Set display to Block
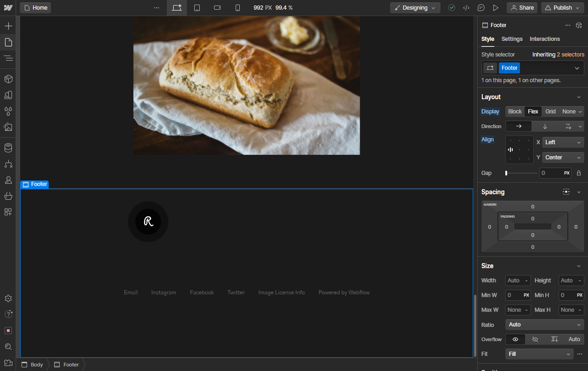Screen dimensions: 588x371 (515, 112)
